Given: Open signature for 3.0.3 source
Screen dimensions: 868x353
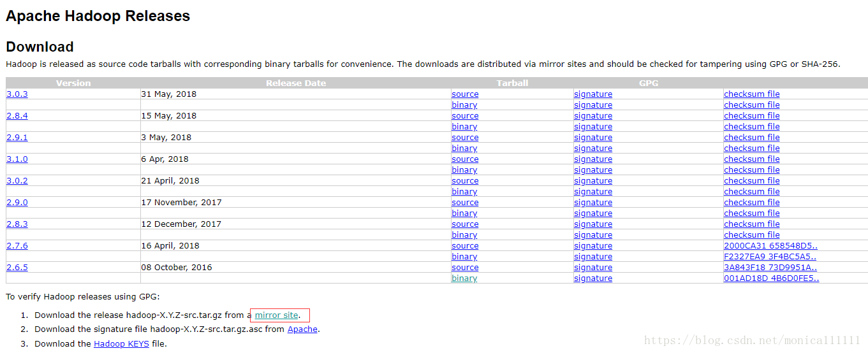Looking at the screenshot, I should [593, 94].
